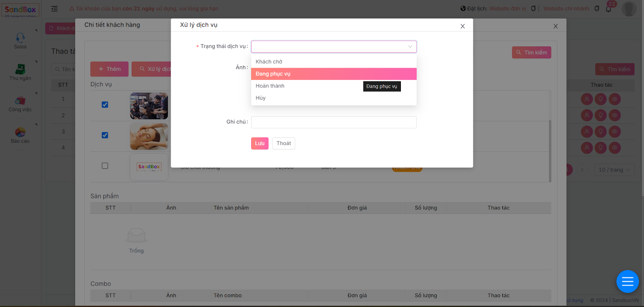Open the Trạng thái dịch vụ dropdown

tap(333, 47)
